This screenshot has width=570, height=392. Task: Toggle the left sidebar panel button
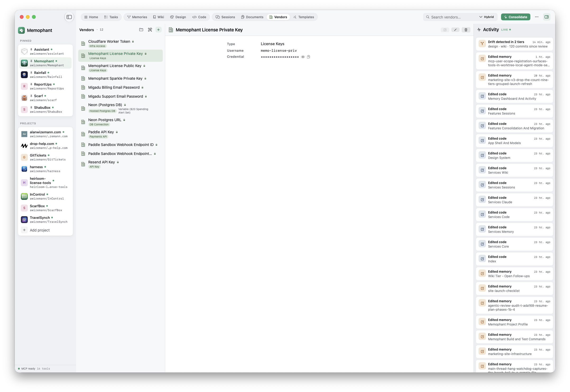click(69, 17)
